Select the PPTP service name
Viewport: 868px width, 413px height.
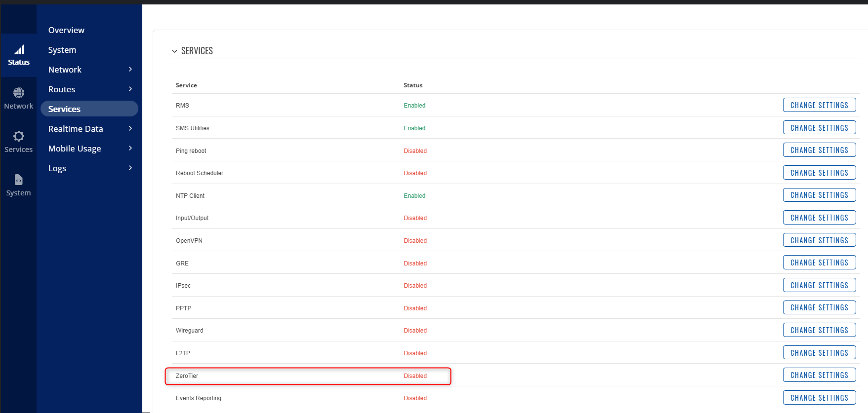(x=183, y=308)
